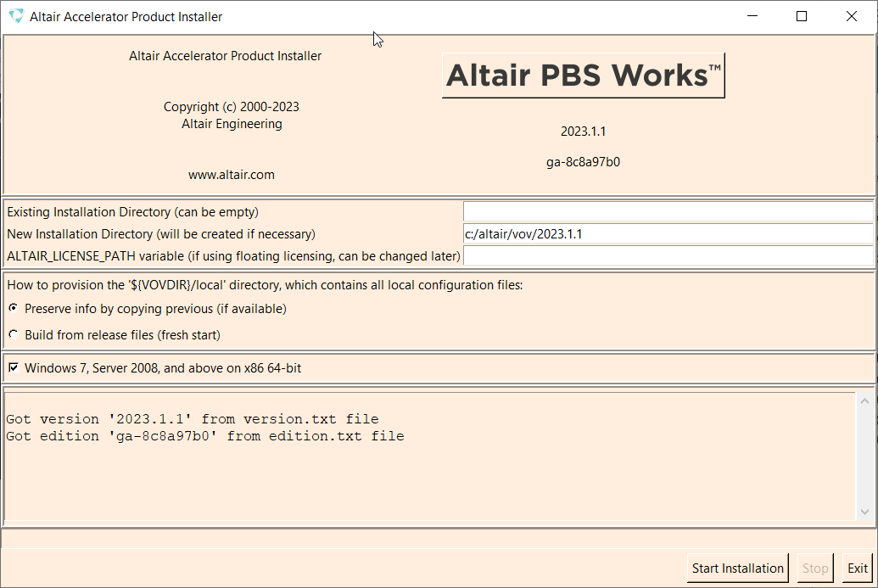Click the New Installation Directory field

[668, 233]
